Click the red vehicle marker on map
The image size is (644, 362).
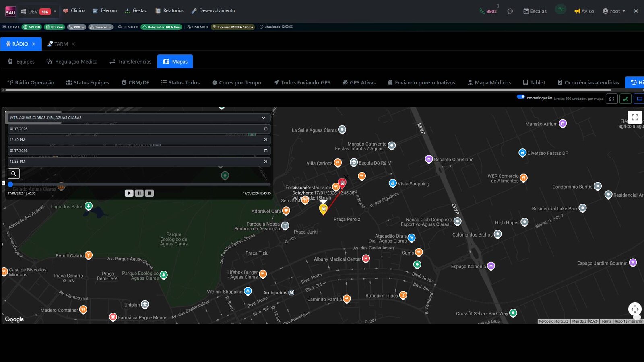342,183
